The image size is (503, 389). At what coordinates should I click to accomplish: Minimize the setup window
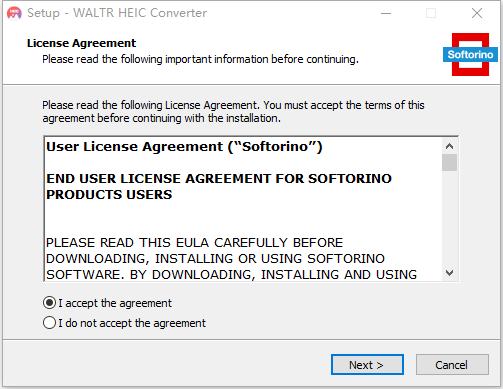tap(386, 13)
